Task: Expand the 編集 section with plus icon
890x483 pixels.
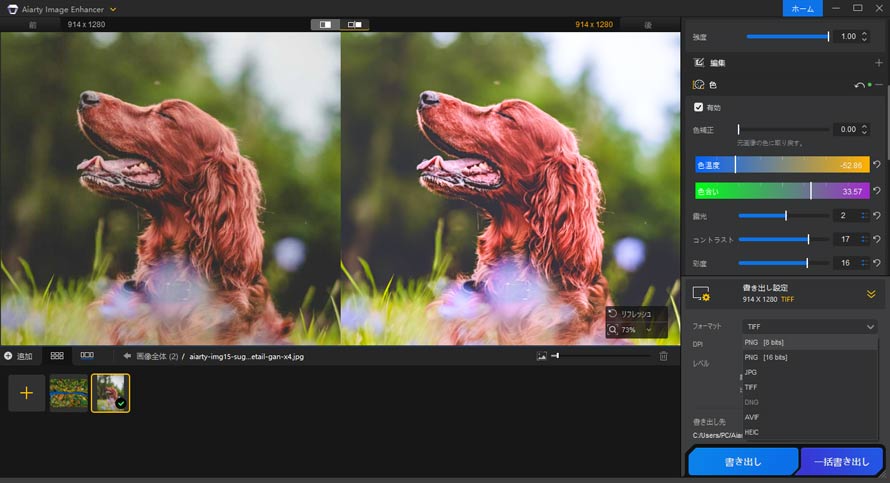Action: point(878,62)
